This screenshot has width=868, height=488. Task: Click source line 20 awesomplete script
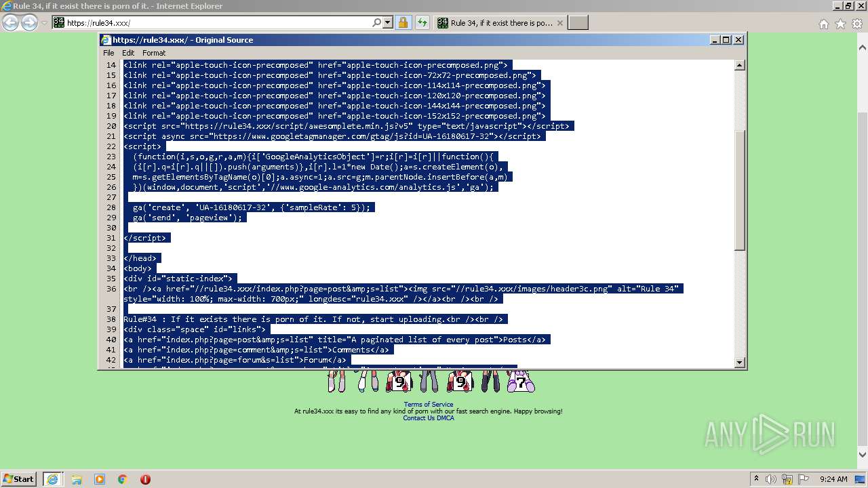pyautogui.click(x=349, y=126)
